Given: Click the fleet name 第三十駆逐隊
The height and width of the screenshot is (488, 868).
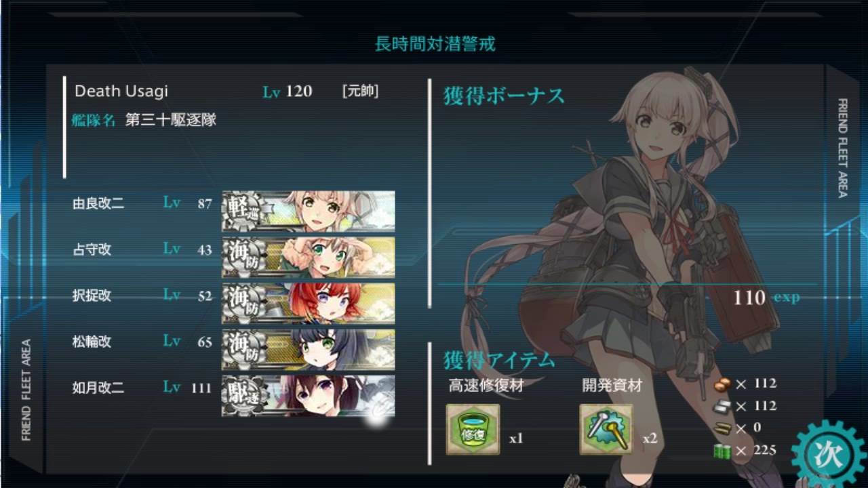Looking at the screenshot, I should (x=171, y=121).
